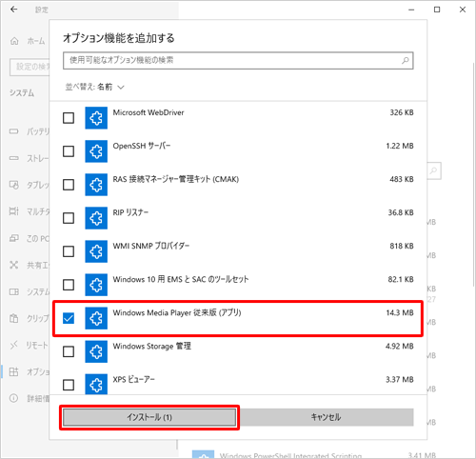476x459 pixels.
Task: Click the optional features icon in sidebar
Action: 13,371
